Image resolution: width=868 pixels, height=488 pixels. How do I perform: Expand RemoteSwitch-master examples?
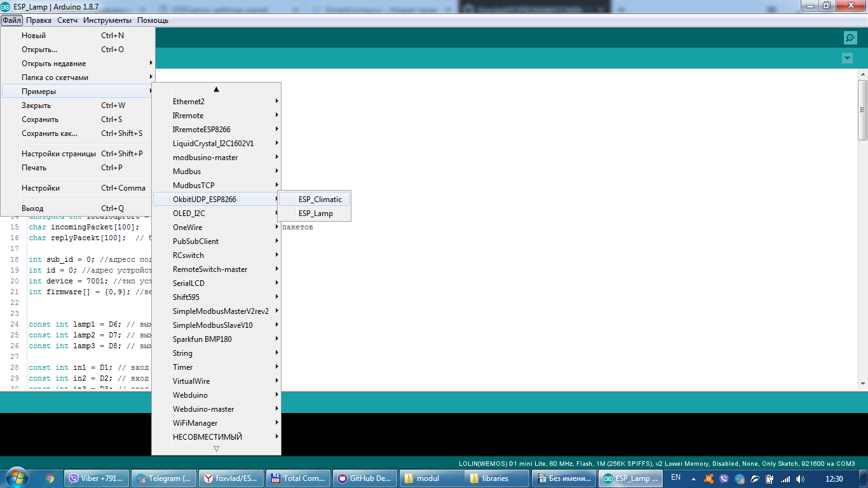click(216, 269)
